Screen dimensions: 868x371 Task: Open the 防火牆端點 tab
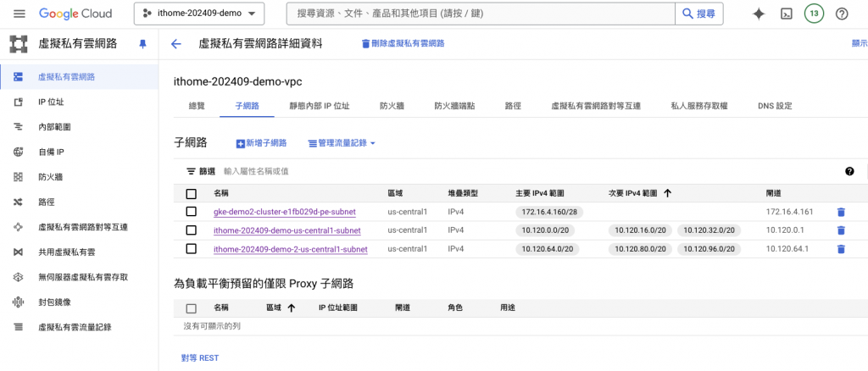454,106
